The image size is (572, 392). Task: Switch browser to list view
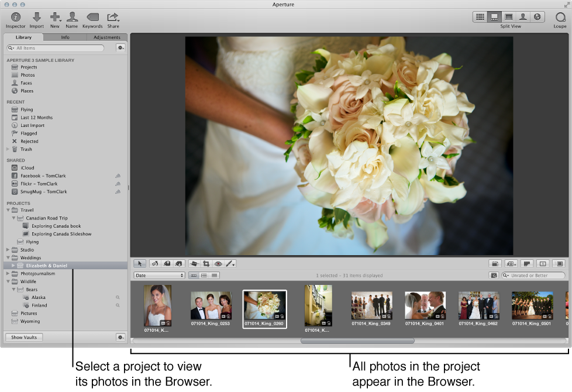[x=215, y=276]
